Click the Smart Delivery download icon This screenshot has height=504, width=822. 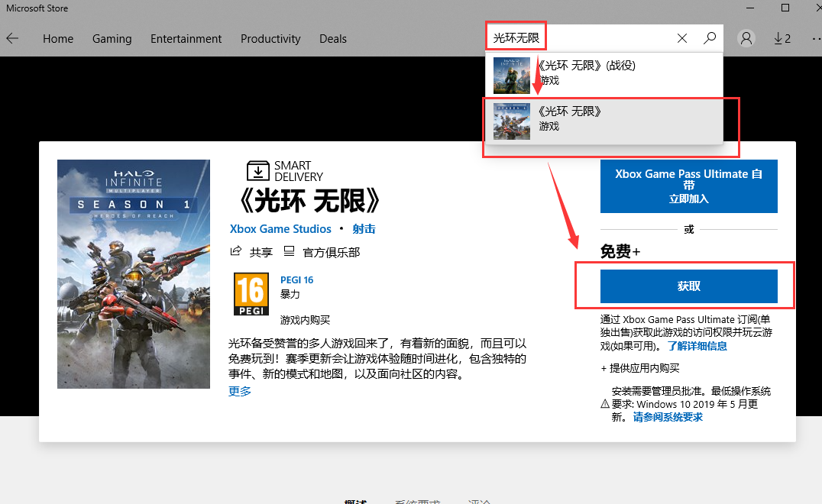258,171
